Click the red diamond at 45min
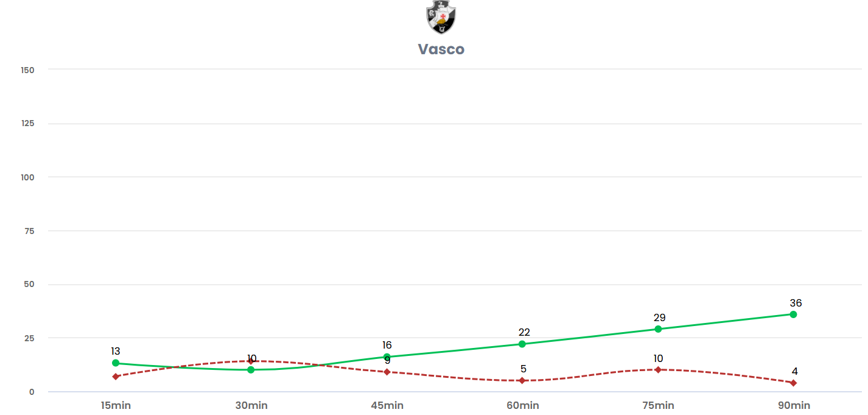The width and height of the screenshot is (868, 415). [387, 372]
